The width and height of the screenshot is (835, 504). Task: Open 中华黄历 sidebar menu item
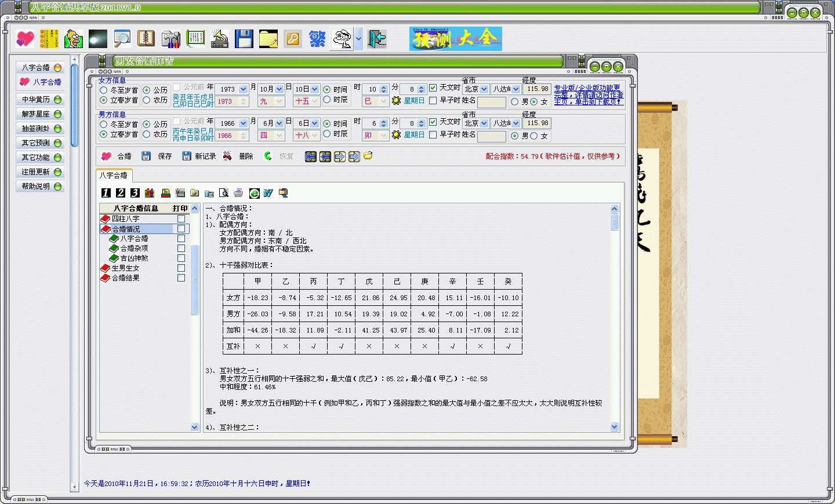(40, 100)
